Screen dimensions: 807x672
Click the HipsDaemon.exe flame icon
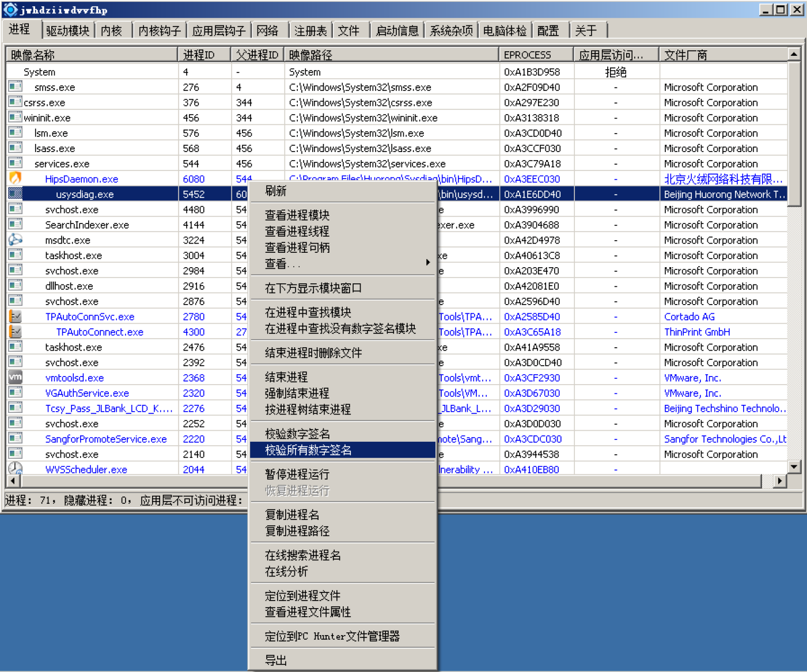pos(15,179)
